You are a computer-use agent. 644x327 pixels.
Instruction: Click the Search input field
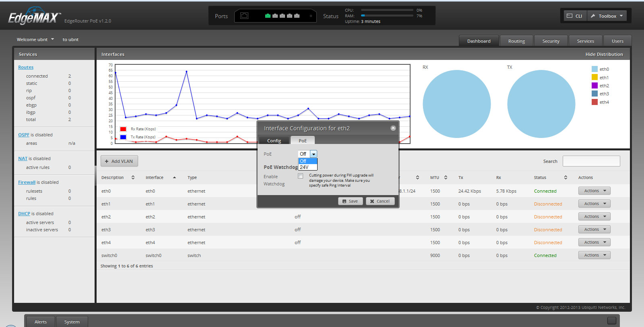coord(591,161)
